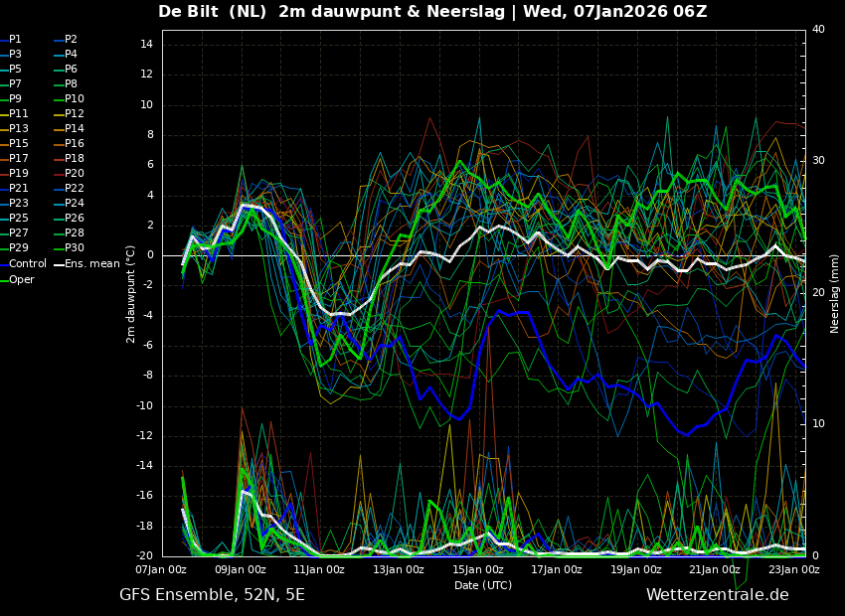Image resolution: width=845 pixels, height=616 pixels.
Task: Click the P5 legend entry
Action: click(x=11, y=69)
